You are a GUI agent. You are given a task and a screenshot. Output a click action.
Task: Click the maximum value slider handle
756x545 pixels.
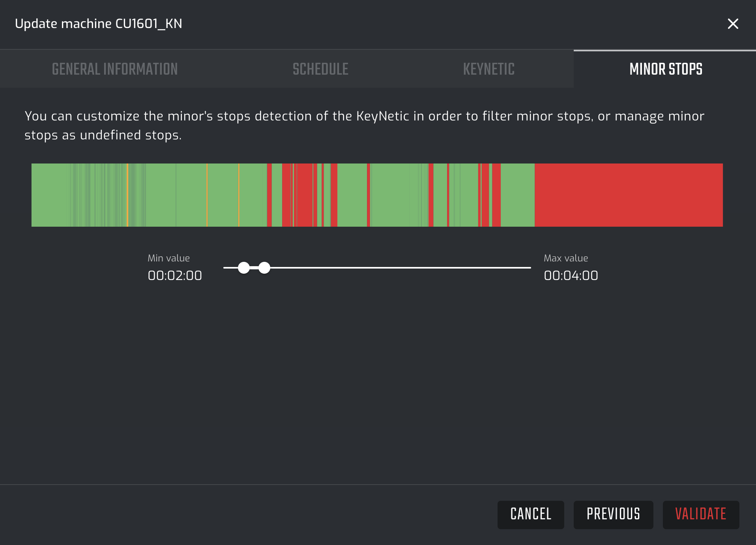[264, 268]
